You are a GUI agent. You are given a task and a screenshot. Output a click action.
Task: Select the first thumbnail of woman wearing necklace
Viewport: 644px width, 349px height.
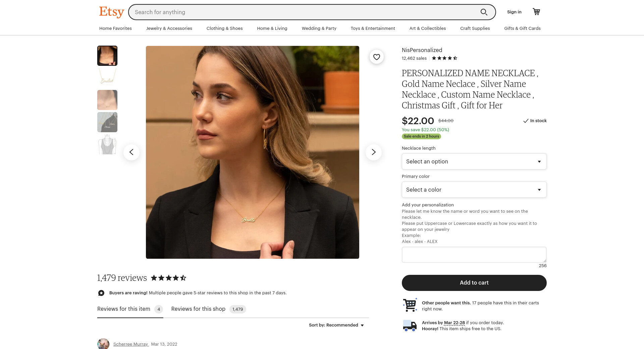(107, 56)
